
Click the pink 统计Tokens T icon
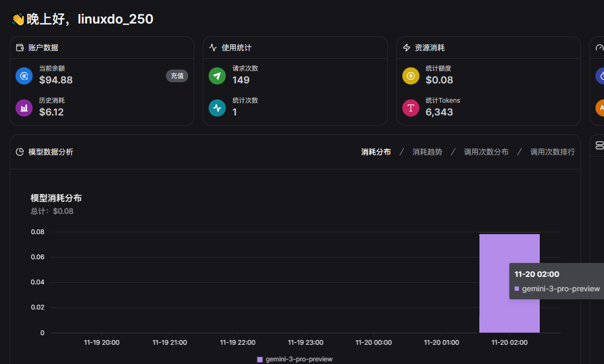click(x=411, y=108)
